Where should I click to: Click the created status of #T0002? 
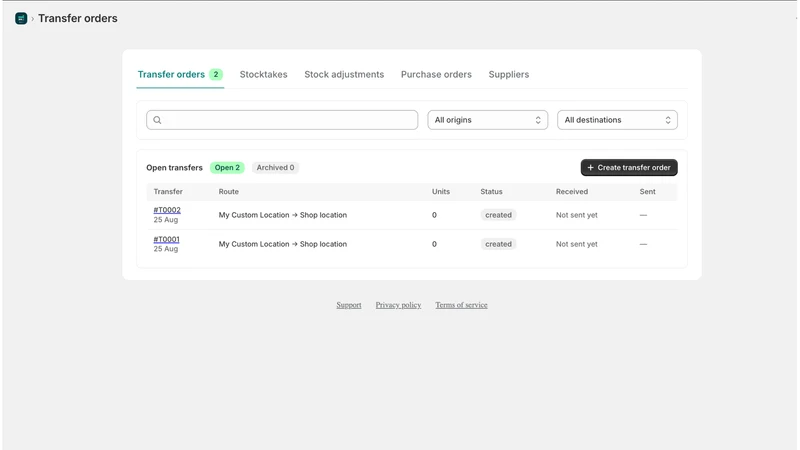498,215
